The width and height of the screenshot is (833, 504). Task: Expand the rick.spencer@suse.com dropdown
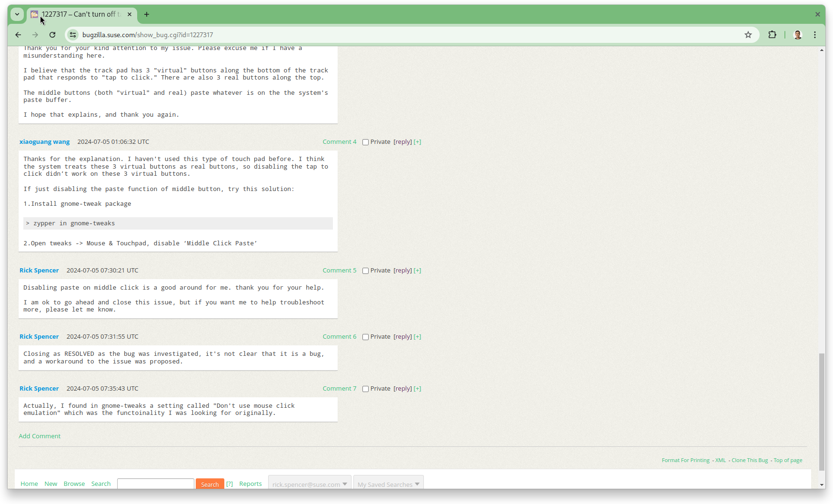(x=309, y=484)
